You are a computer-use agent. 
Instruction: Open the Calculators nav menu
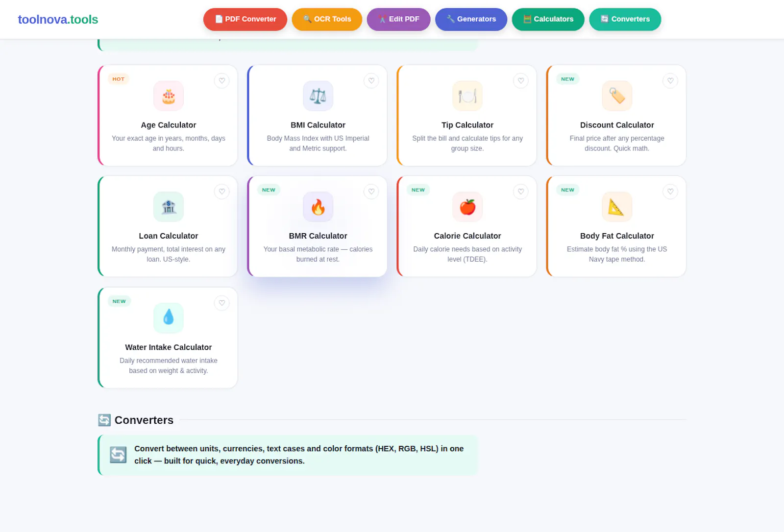click(548, 19)
